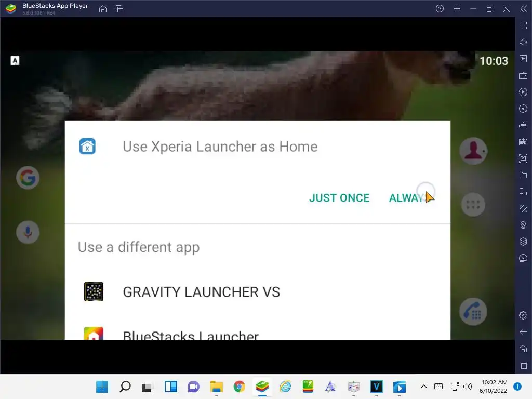
Task: Open Google Chrome from the taskbar
Action: tap(239, 387)
